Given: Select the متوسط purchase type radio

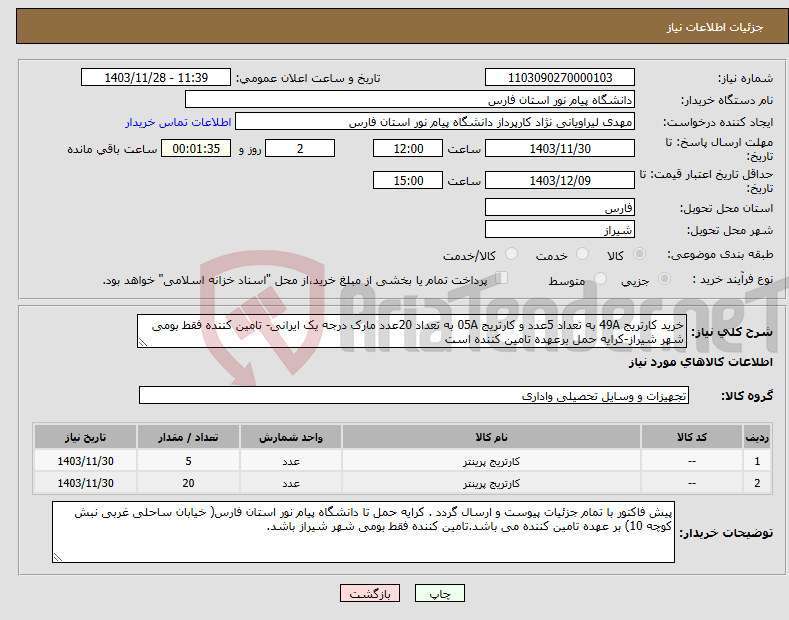Looking at the screenshot, I should pos(600,278).
